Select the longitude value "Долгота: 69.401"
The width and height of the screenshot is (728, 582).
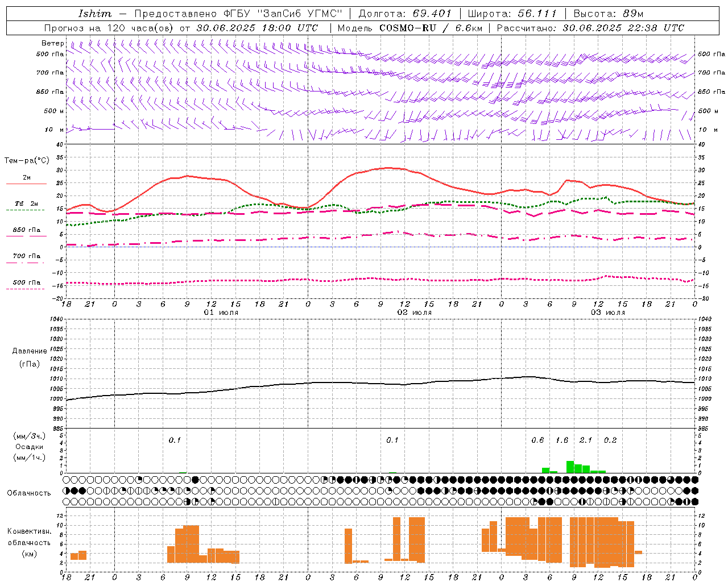[405, 14]
